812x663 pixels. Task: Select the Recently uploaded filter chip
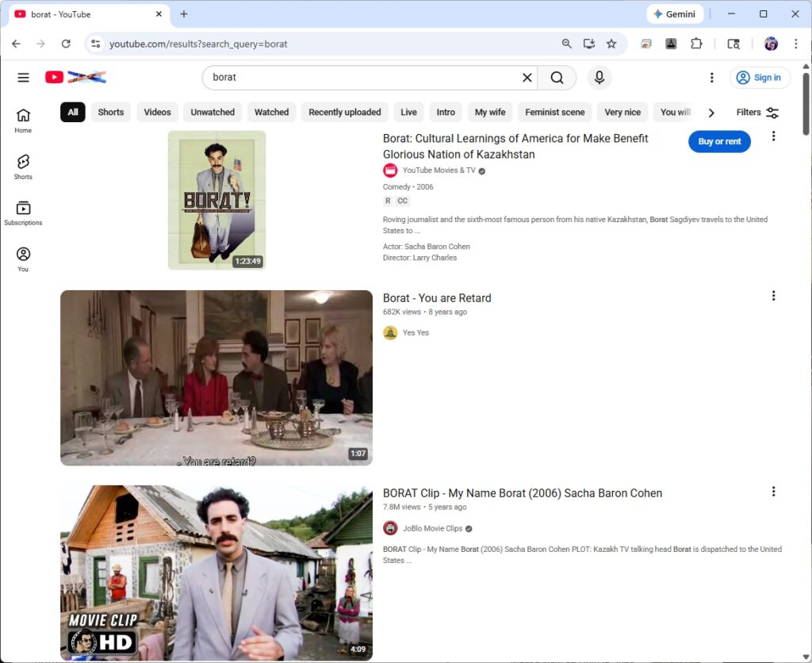coord(345,113)
